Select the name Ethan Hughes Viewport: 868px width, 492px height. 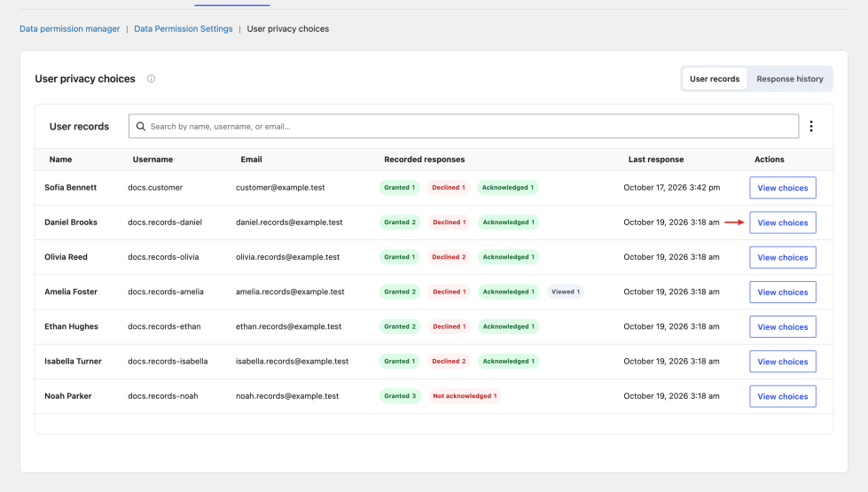[72, 326]
